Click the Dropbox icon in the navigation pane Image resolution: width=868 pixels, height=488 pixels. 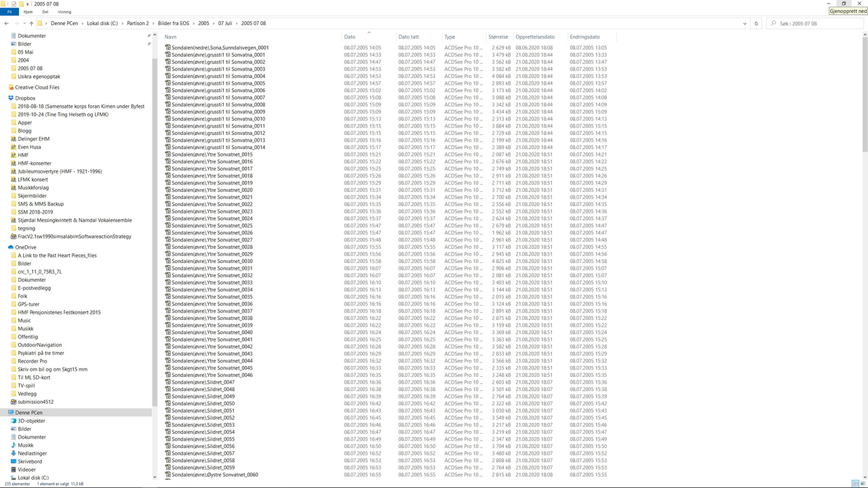[x=11, y=98]
